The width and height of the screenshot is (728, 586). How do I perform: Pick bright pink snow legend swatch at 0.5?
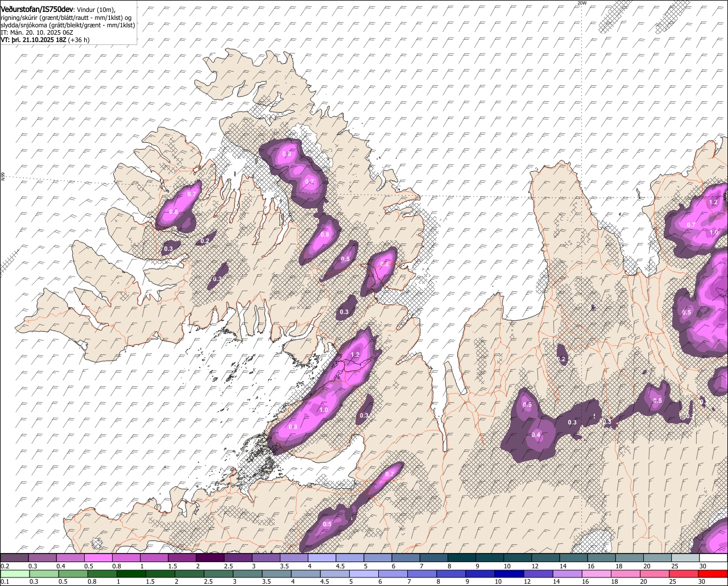click(98, 558)
